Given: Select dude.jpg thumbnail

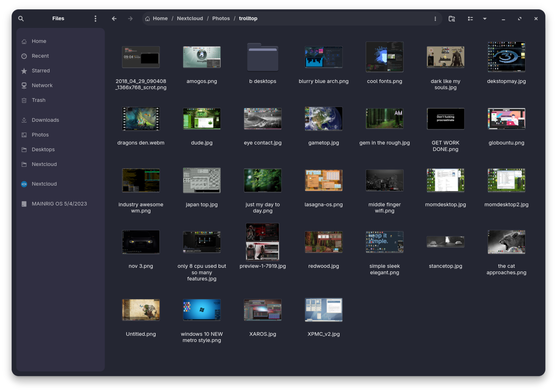Looking at the screenshot, I should point(202,119).
